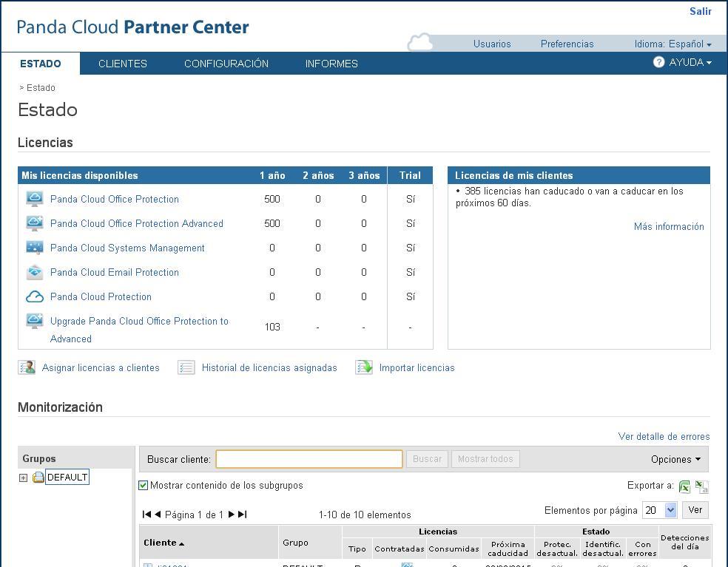Click the Contratadas column header
This screenshot has height=567, width=728.
pos(400,549)
